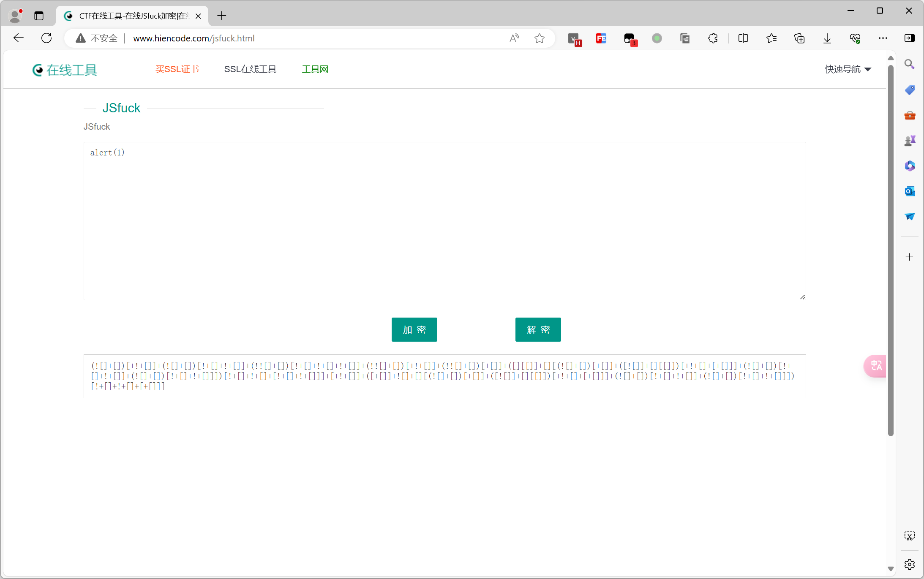Viewport: 924px width, 579px height.
Task: Start screen capture from the sidebar
Action: coord(910,536)
